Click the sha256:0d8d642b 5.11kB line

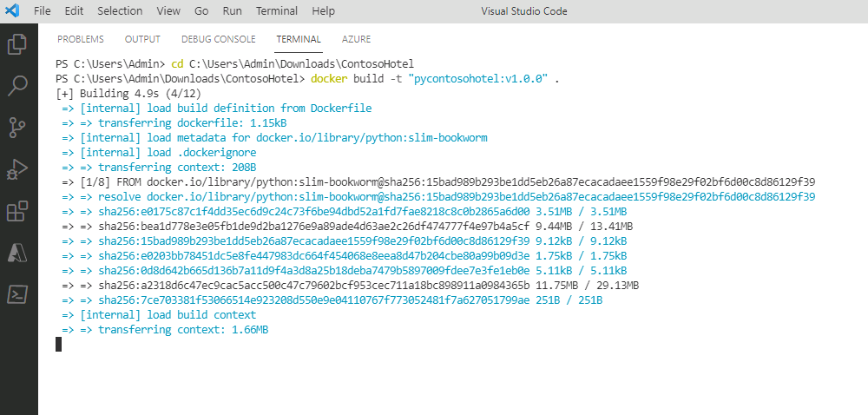pos(345,271)
